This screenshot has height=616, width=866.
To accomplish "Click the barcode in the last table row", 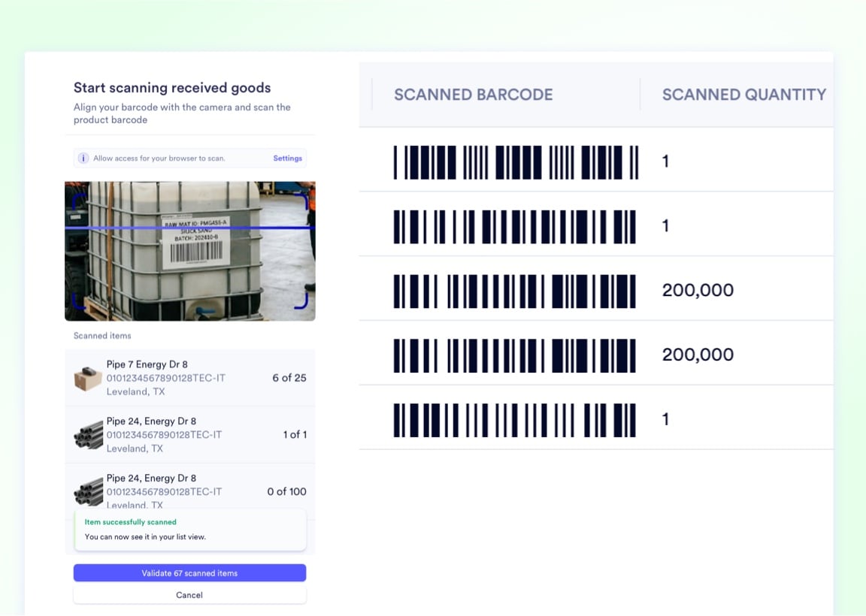I will pyautogui.click(x=515, y=421).
